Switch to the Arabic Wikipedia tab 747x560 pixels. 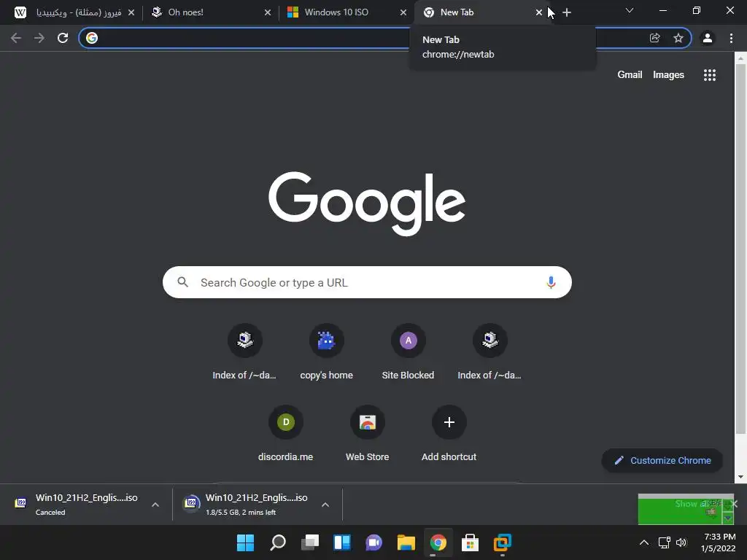point(74,12)
